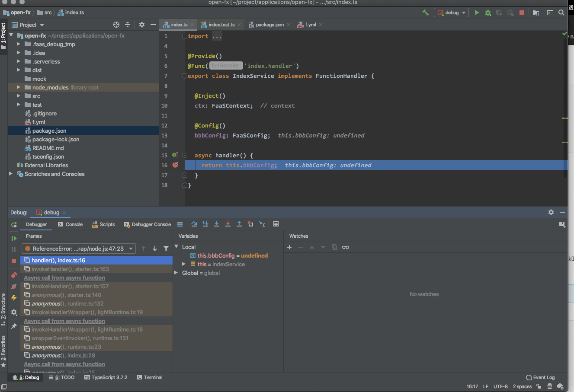Viewport: 574px width, 392px height.
Task: Open the Evaluate Expression calculator
Action: click(276, 224)
